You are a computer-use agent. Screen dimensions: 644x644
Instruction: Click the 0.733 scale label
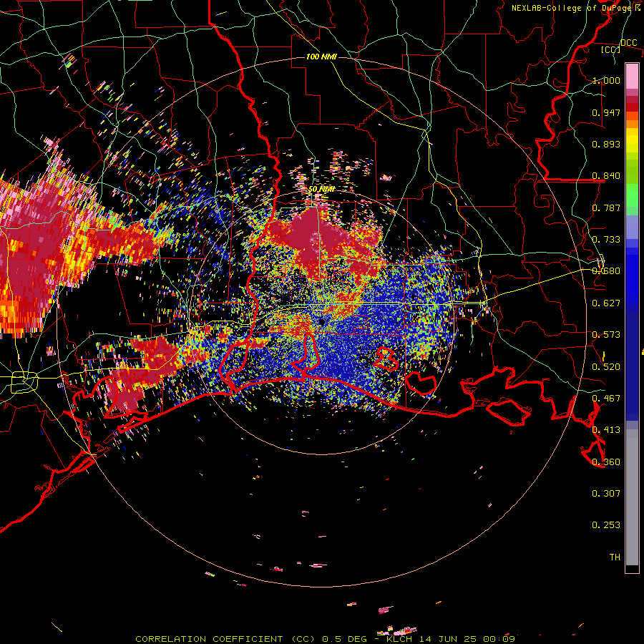pos(606,240)
